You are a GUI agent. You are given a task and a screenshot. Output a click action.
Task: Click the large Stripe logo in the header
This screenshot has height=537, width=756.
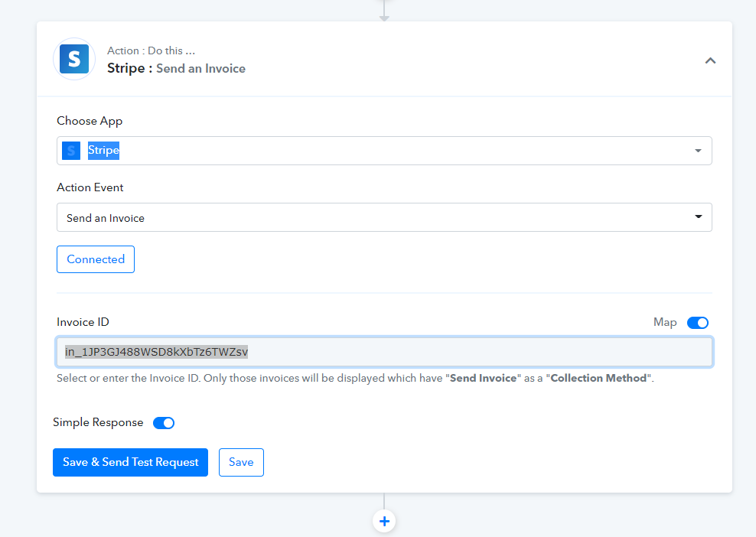[x=74, y=59]
